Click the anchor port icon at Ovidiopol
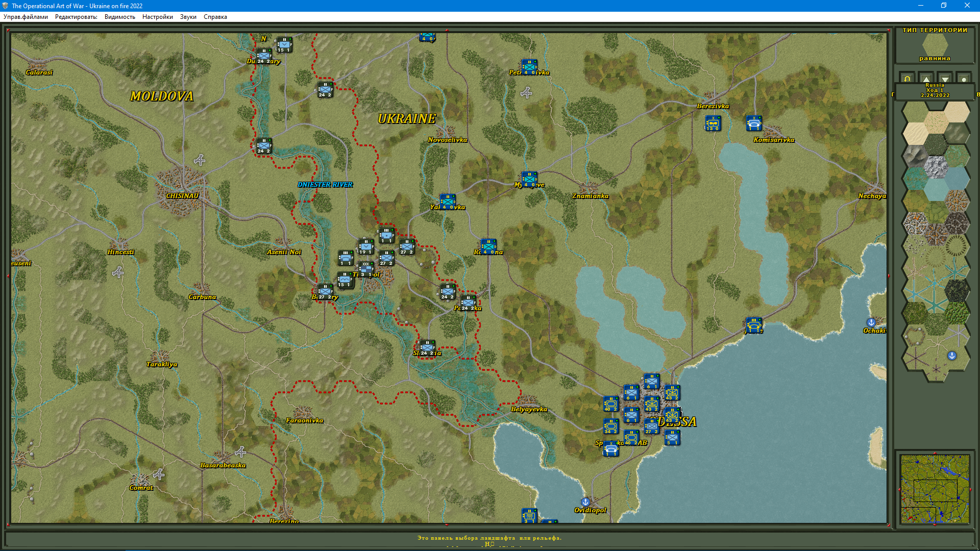The height and width of the screenshot is (551, 980). [x=585, y=502]
